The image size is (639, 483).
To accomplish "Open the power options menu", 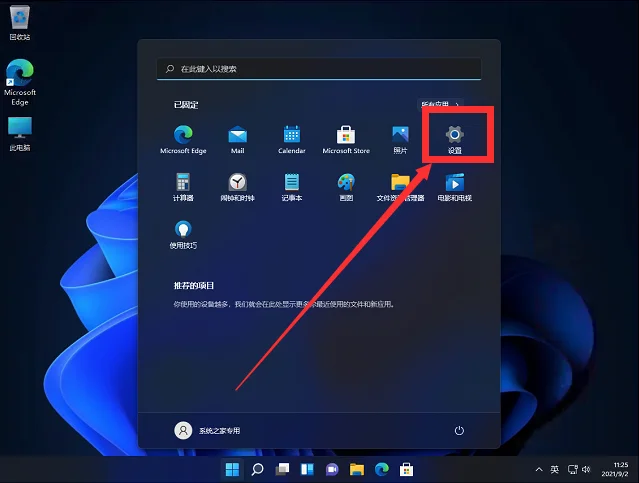I will [459, 430].
